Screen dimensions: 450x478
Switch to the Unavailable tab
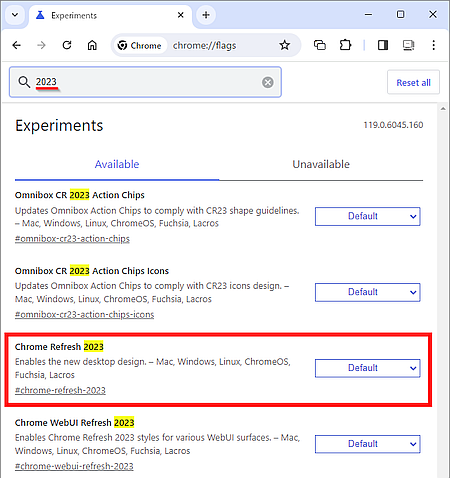coord(321,164)
